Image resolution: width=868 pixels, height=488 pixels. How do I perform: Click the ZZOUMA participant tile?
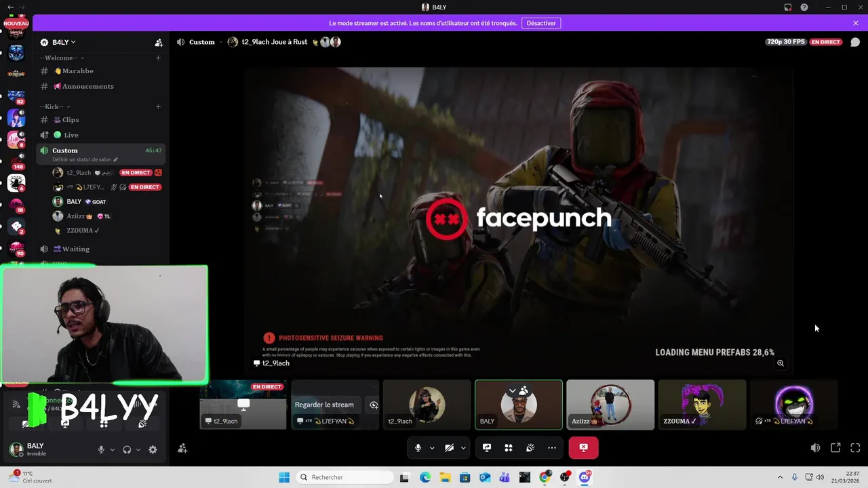pyautogui.click(x=702, y=405)
